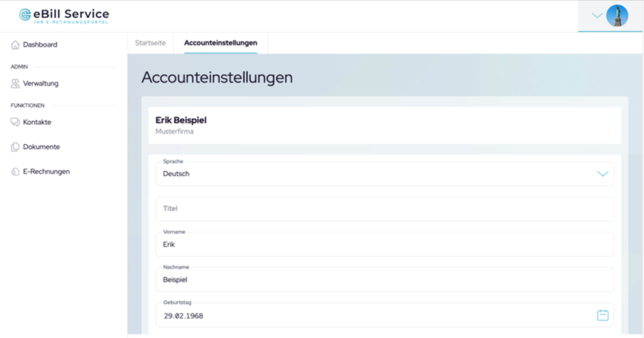Screen dimensions: 644x338
Task: Open the Verwaltung admin link
Action: (x=40, y=84)
